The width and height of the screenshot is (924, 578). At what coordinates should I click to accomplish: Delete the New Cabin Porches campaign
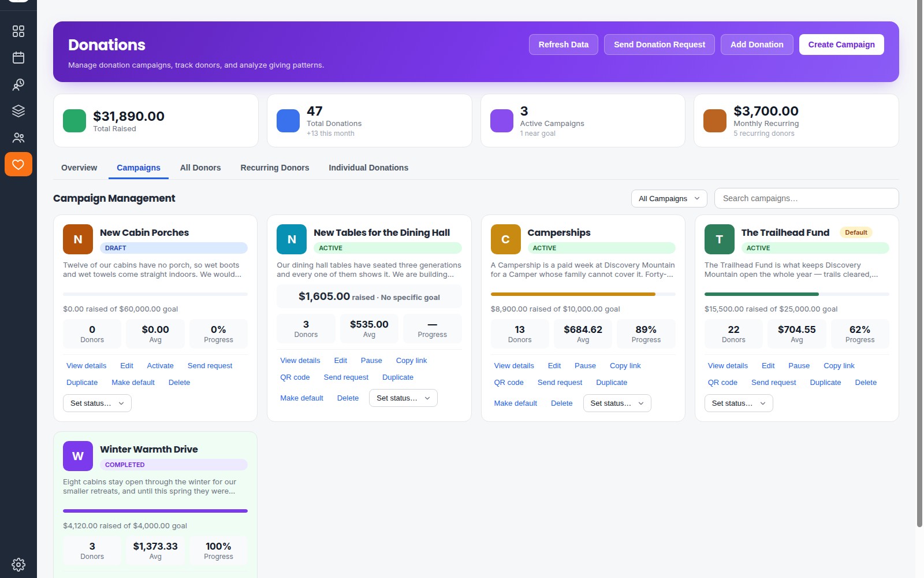pos(179,383)
